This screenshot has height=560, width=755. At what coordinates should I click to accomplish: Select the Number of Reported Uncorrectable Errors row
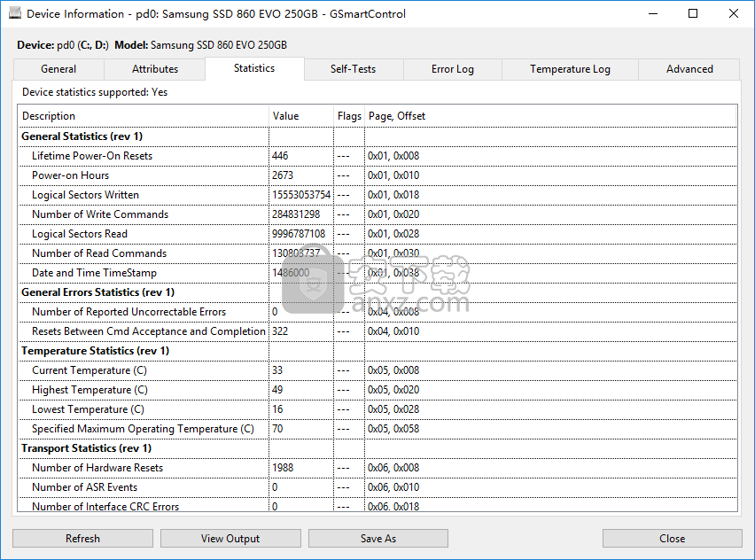click(x=377, y=312)
